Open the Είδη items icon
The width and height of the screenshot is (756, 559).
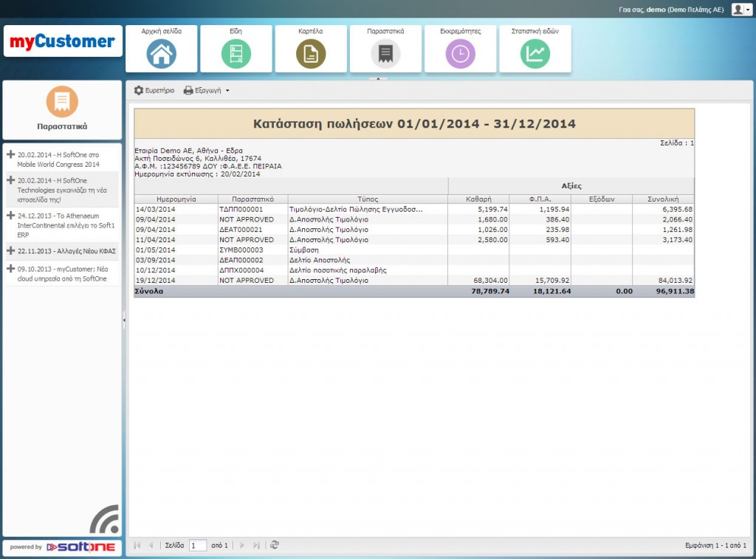tap(236, 53)
